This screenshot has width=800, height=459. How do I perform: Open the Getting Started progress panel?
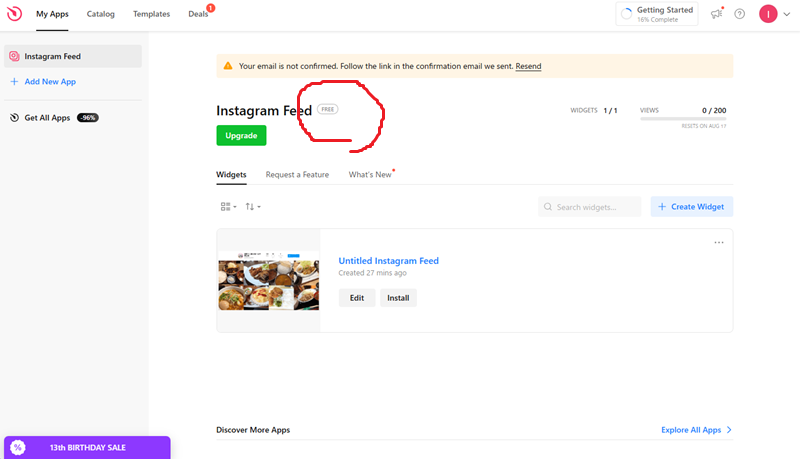click(x=657, y=14)
